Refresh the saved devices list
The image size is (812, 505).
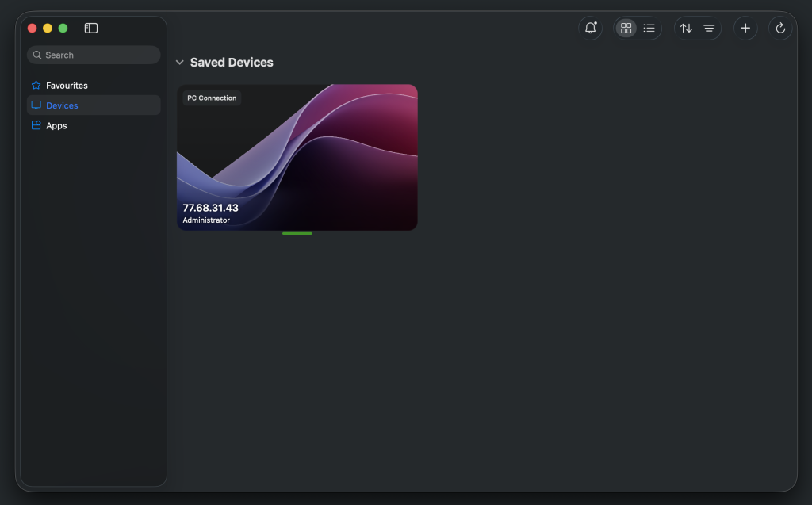[x=780, y=28]
